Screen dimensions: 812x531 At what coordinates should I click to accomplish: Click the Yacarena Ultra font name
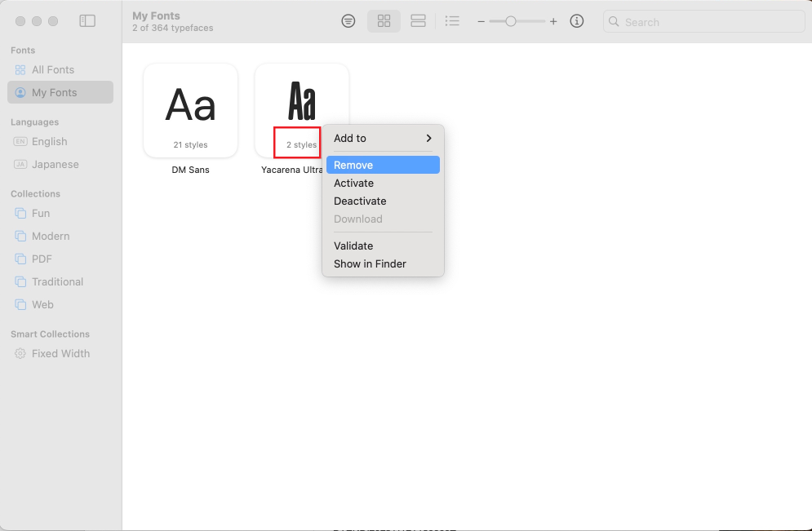pos(291,170)
